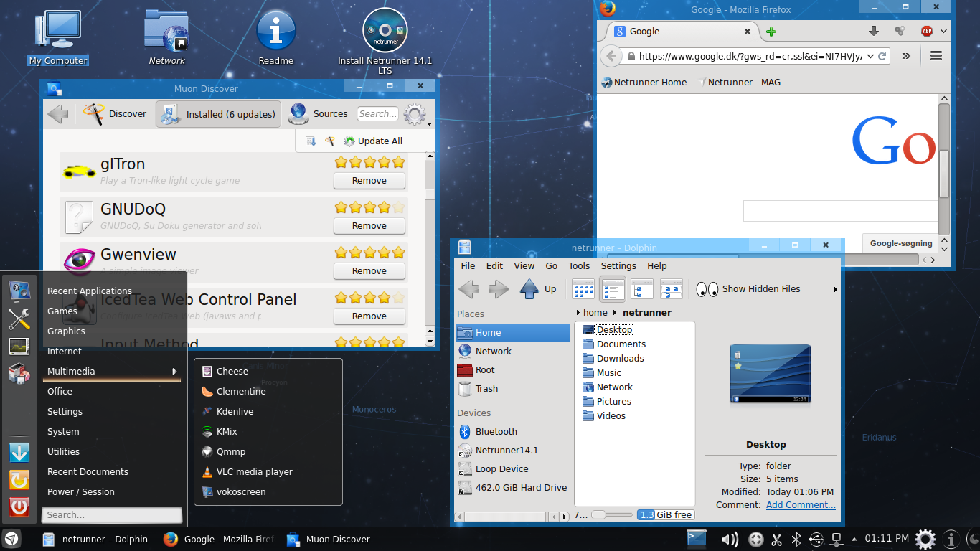Click the launcher's wrench and screwdriver icon
The width and height of the screenshot is (980, 551).
pos(19,319)
